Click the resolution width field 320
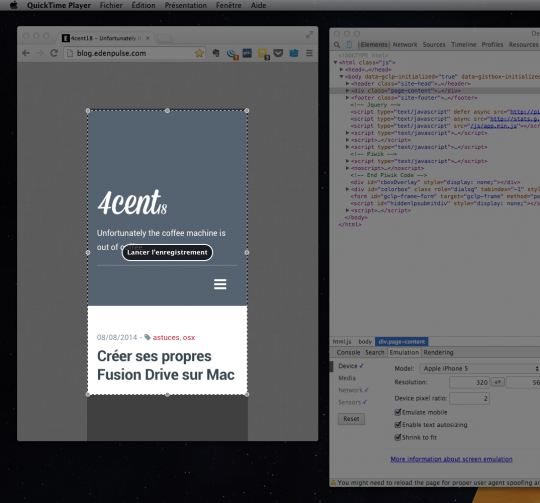540x503 pixels. pos(470,382)
